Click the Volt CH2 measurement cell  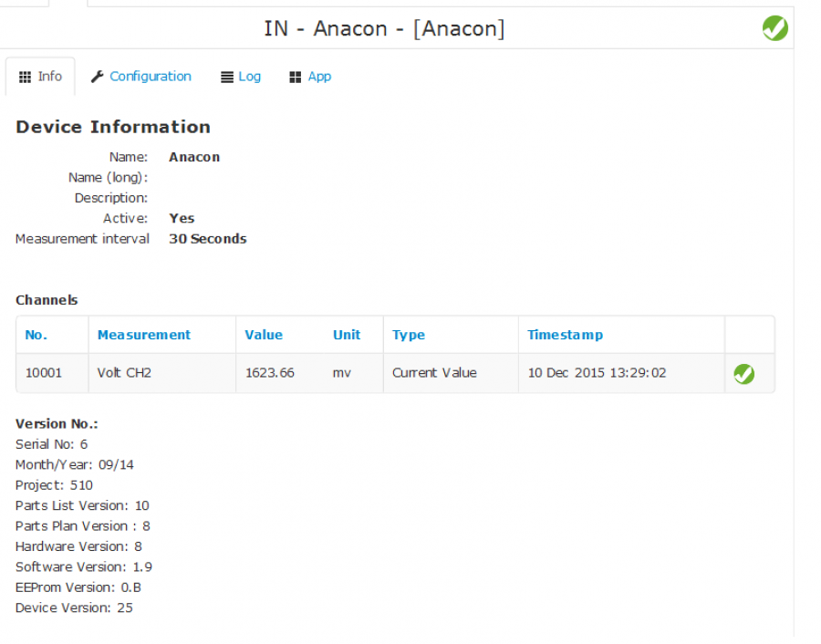162,373
